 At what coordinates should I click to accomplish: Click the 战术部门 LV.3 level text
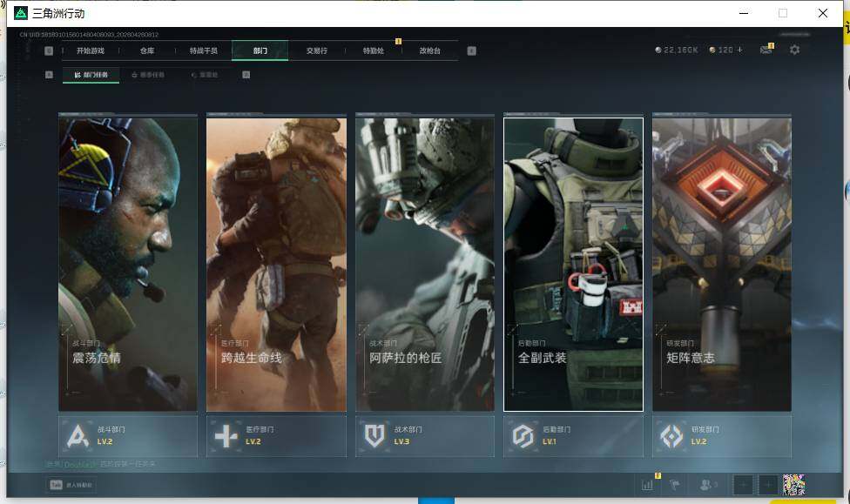click(x=401, y=441)
